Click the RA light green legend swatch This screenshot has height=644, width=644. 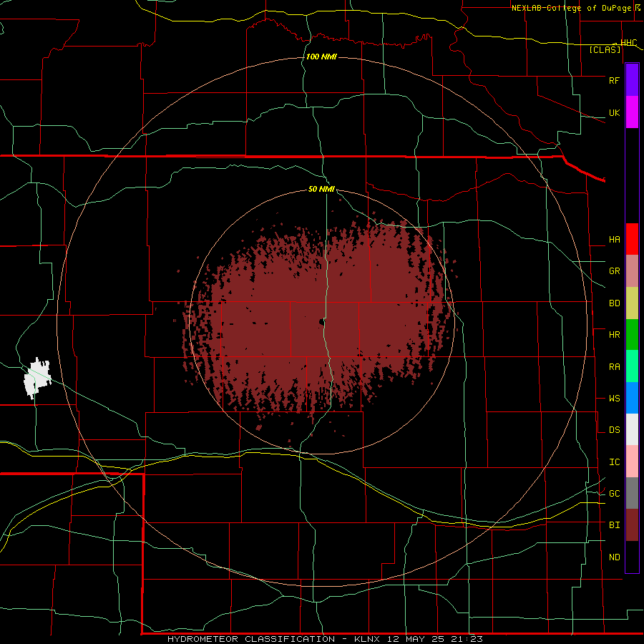pos(632,366)
